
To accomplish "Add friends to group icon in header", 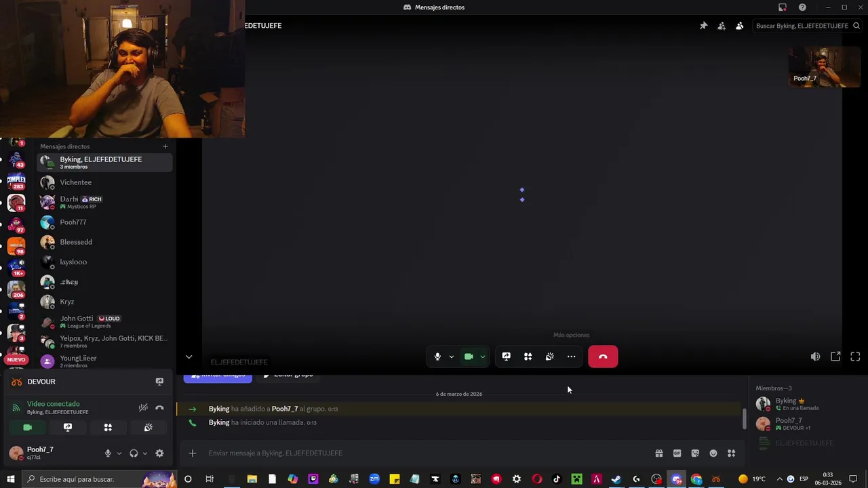I will (x=722, y=26).
